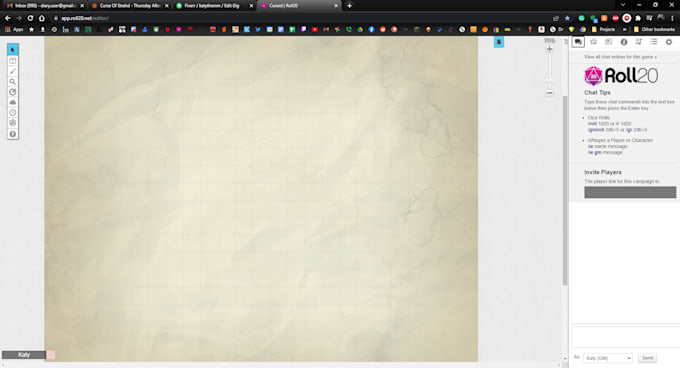Open View all chat entries link
This screenshot has width=680, height=368.
pyautogui.click(x=620, y=57)
